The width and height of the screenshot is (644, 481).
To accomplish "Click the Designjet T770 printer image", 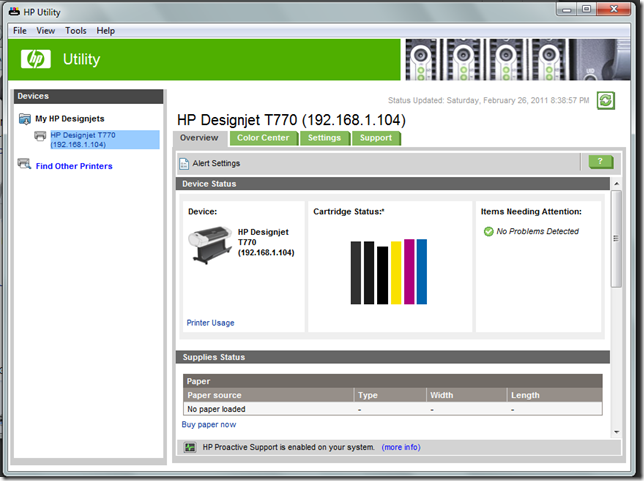I will click(210, 245).
